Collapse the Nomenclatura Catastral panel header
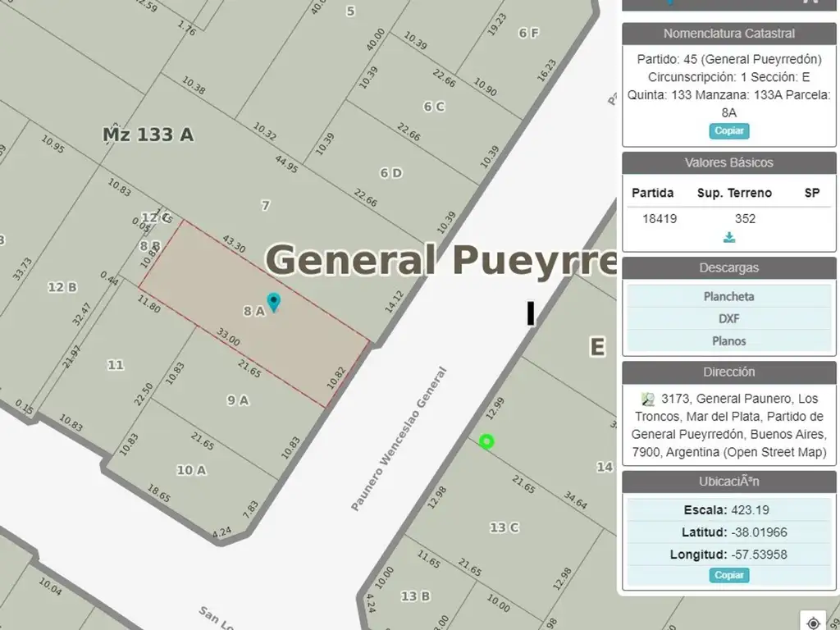 pos(728,34)
